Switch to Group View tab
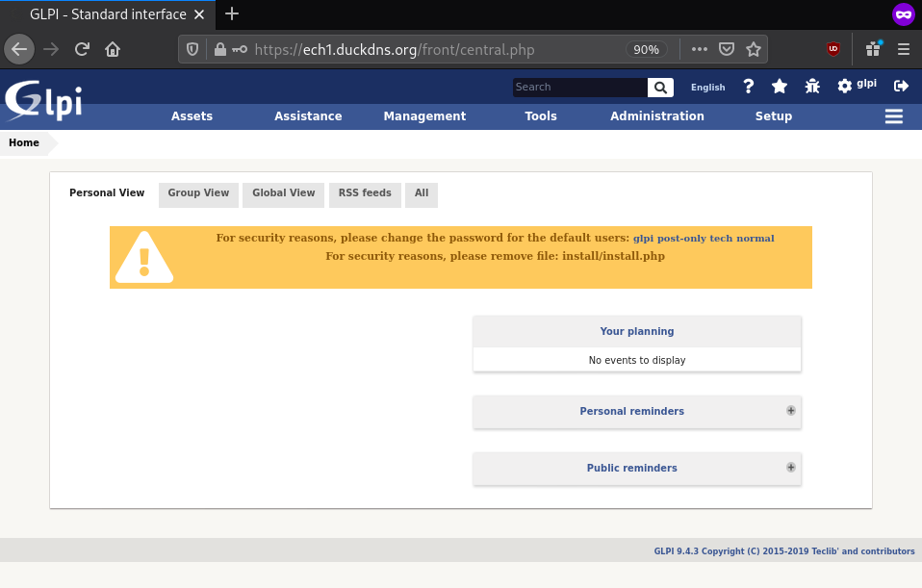The width and height of the screenshot is (922, 588). point(198,194)
